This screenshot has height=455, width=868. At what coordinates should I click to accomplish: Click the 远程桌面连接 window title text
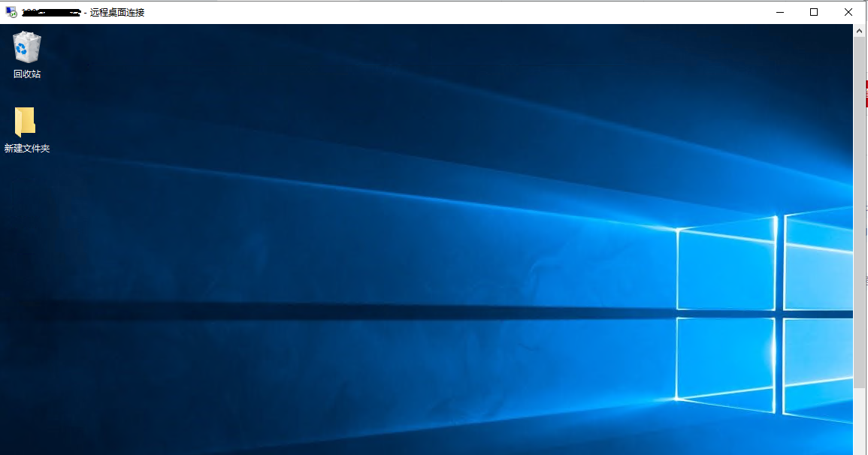[x=117, y=12]
